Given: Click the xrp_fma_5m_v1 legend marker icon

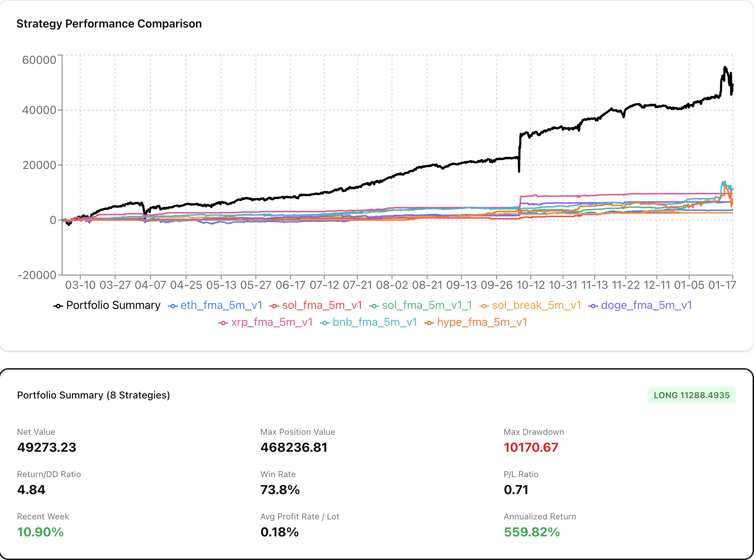Looking at the screenshot, I should [223, 323].
